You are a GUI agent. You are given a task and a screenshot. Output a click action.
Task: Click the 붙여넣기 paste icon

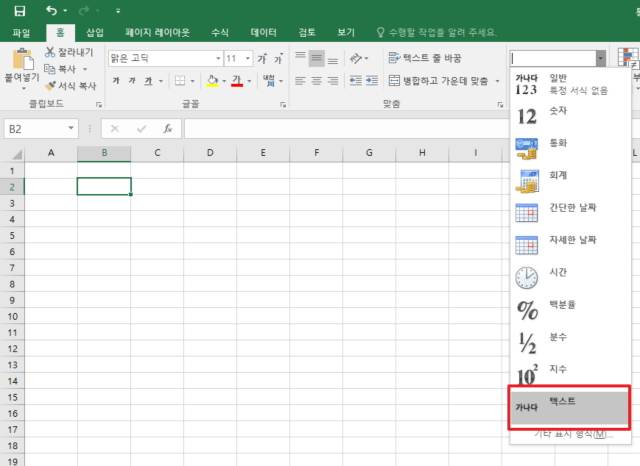22,59
